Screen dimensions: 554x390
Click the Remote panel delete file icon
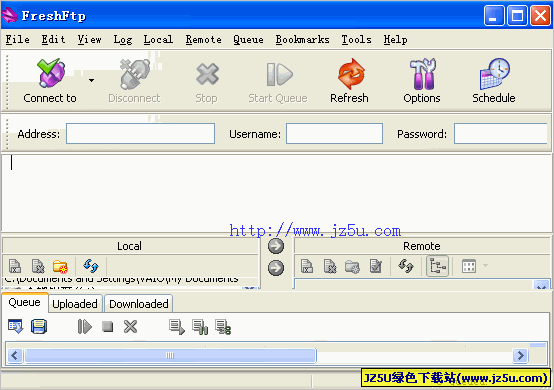330,266
